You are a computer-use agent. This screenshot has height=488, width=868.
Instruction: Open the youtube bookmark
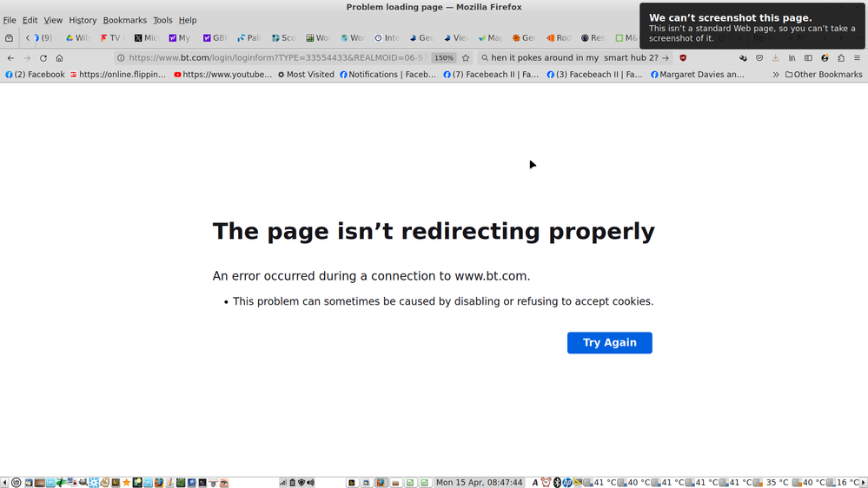[222, 74]
